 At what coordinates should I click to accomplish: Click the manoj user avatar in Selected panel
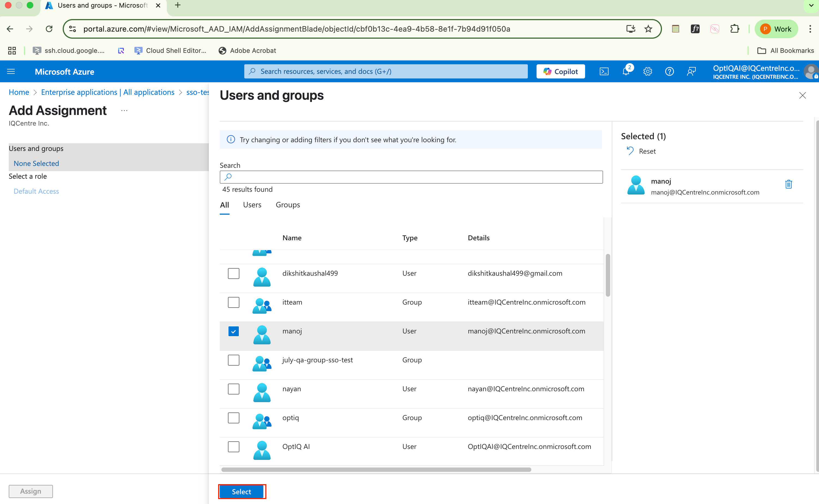pos(636,185)
